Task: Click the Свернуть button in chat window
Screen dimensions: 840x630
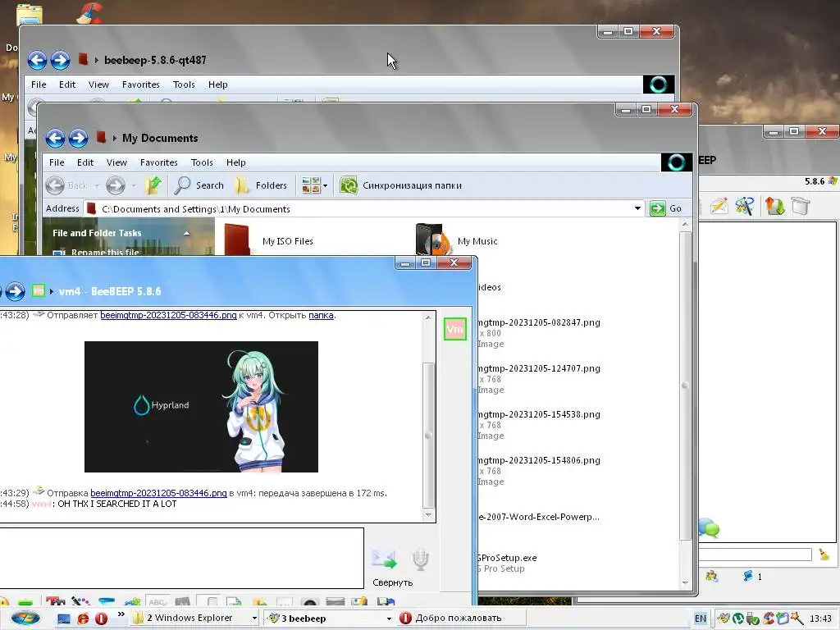Action: tap(393, 582)
